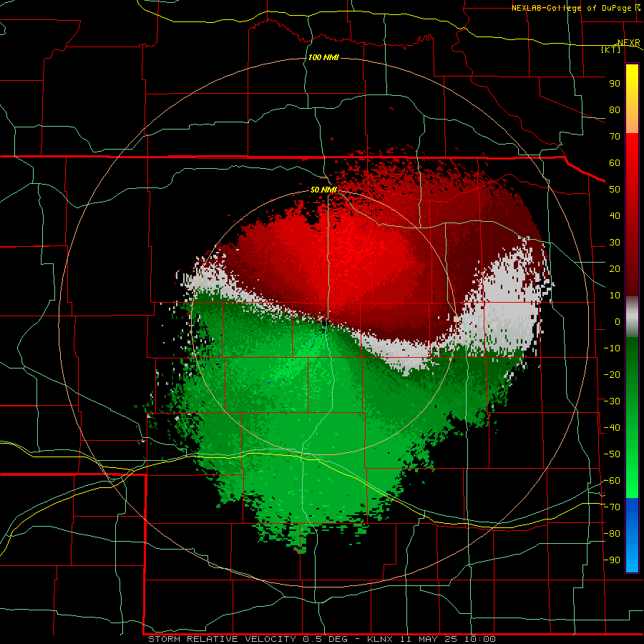Click the -60 value on velocity scale
644x644 pixels.
[x=612, y=481]
